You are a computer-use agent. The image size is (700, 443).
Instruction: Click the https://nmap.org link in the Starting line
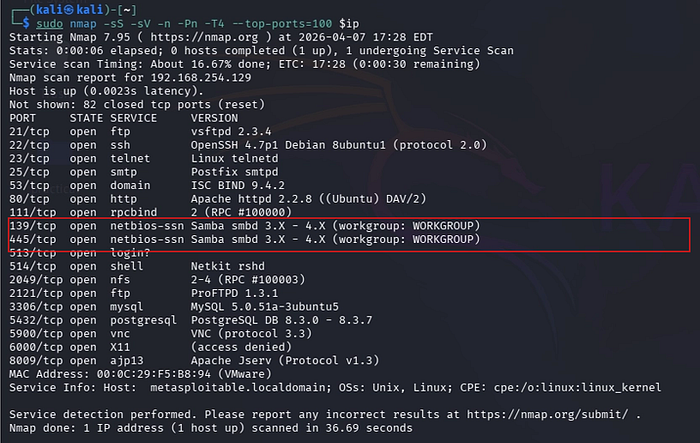click(204, 38)
